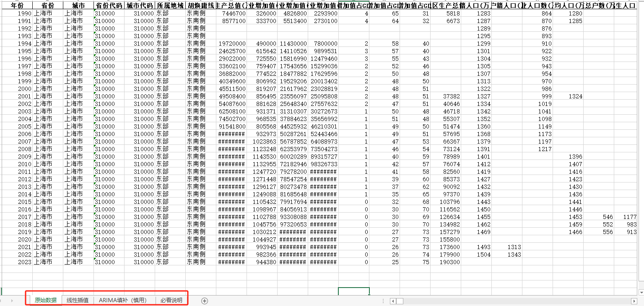Click the sheet tab scroll-right arrow
Screen dimensions: 644x306
[12, 301]
